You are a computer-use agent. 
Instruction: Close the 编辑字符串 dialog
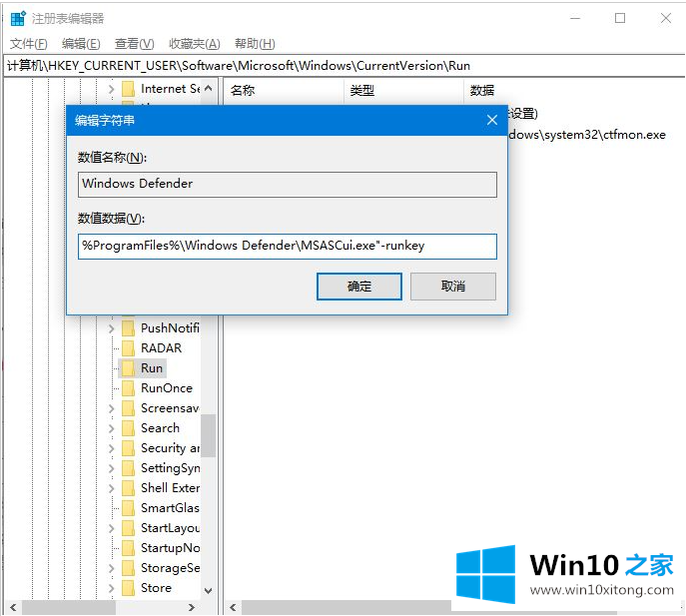click(492, 120)
